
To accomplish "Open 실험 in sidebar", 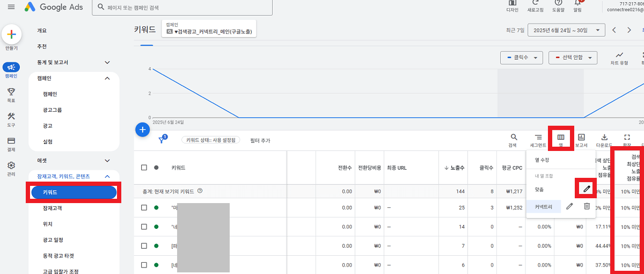I will [x=48, y=142].
